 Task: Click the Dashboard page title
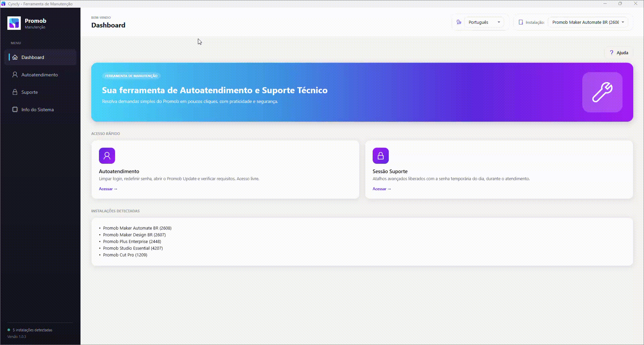tap(108, 25)
